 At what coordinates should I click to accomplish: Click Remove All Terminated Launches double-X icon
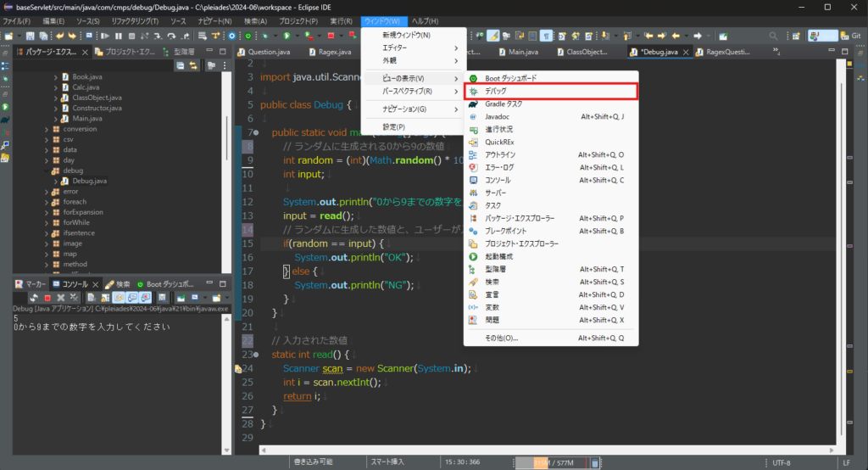pos(75,298)
